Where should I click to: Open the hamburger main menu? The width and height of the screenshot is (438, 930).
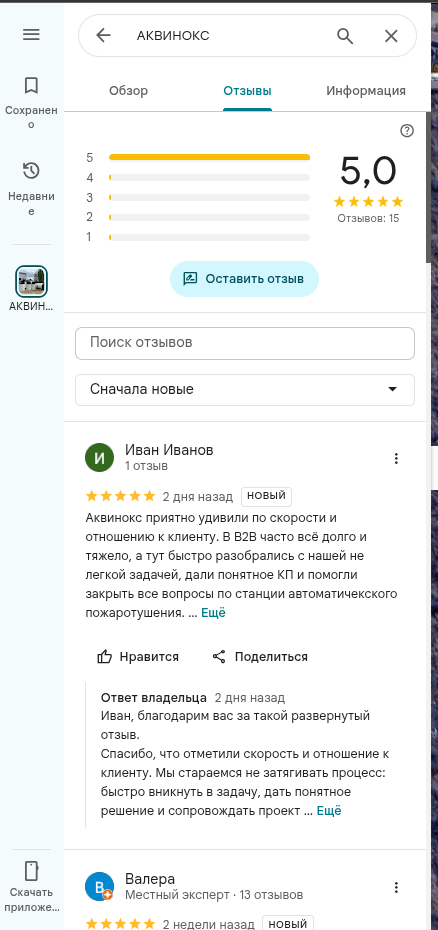pos(31,34)
